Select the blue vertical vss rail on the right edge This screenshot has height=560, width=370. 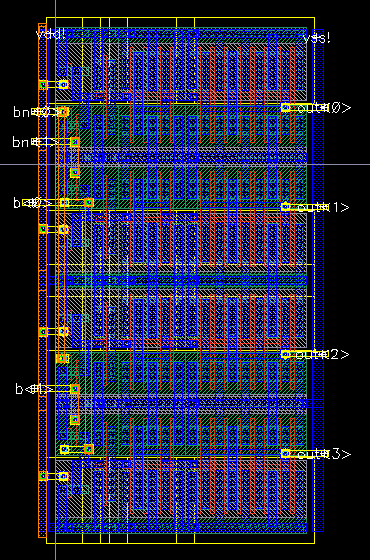click(318, 280)
